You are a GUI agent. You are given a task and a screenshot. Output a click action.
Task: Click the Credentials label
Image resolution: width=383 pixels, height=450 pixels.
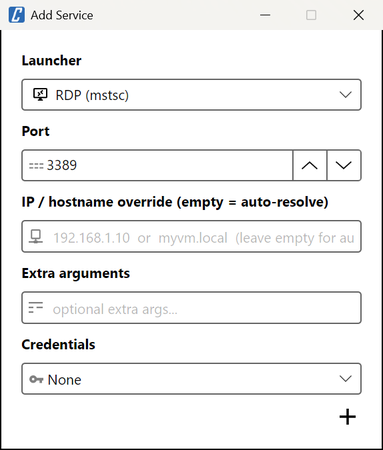point(58,344)
